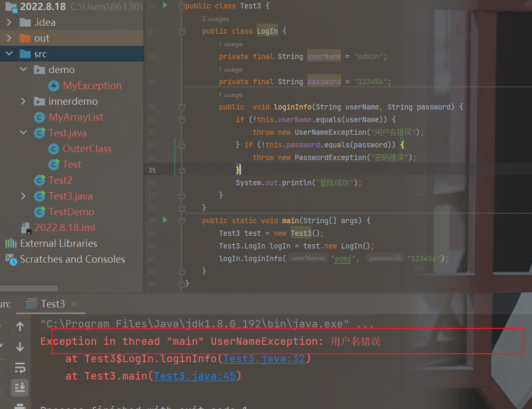
Task: Click the 2022.8.18 project root folder
Action: click(x=43, y=6)
